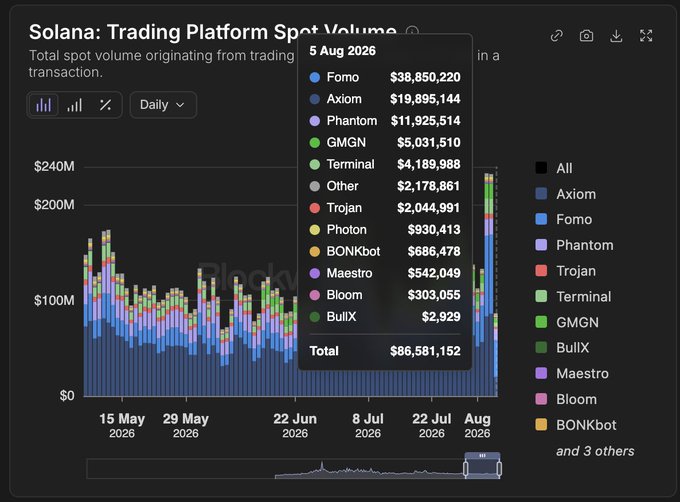Take a chart snapshot with the camera icon
This screenshot has width=680, height=502.
(586, 36)
